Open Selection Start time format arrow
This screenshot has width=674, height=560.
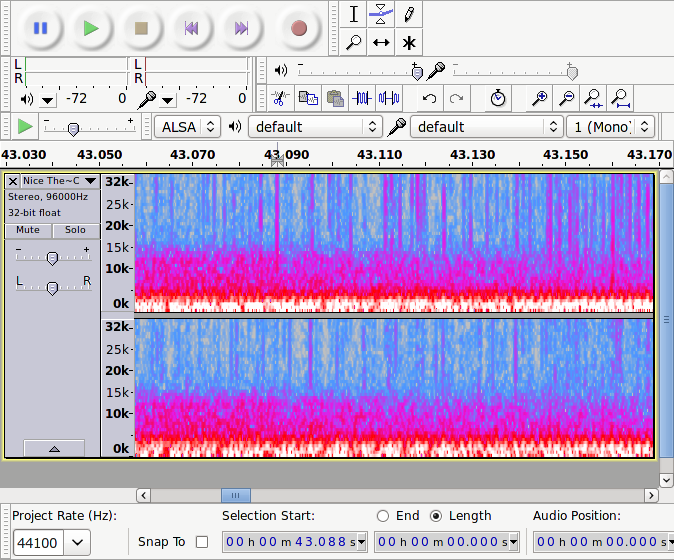coord(362,542)
